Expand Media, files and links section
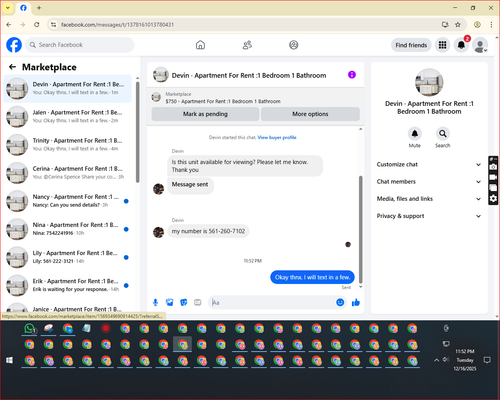The width and height of the screenshot is (500, 400). (429, 199)
